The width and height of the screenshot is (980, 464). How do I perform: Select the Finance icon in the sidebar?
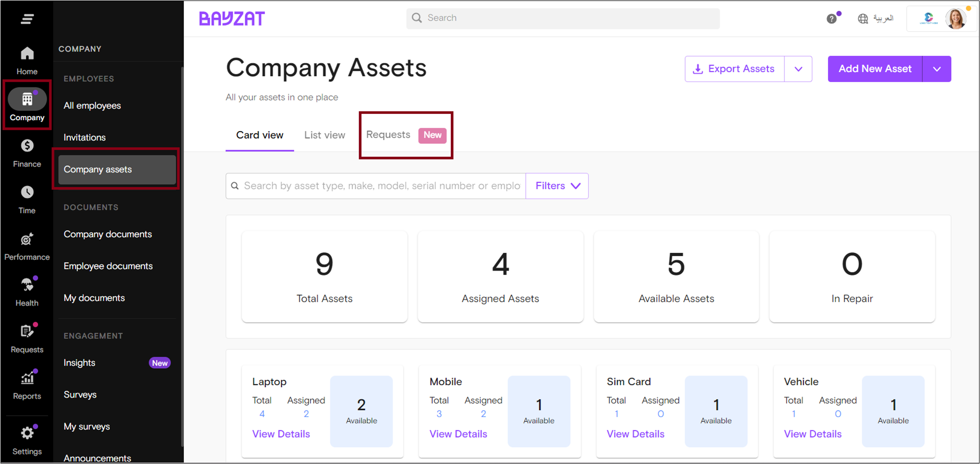pos(27,153)
